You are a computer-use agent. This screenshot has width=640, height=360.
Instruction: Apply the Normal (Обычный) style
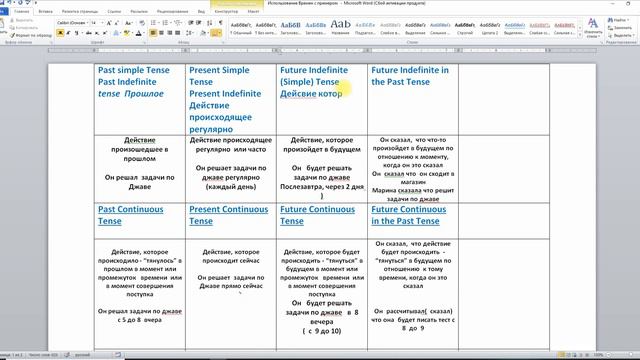tap(241, 28)
